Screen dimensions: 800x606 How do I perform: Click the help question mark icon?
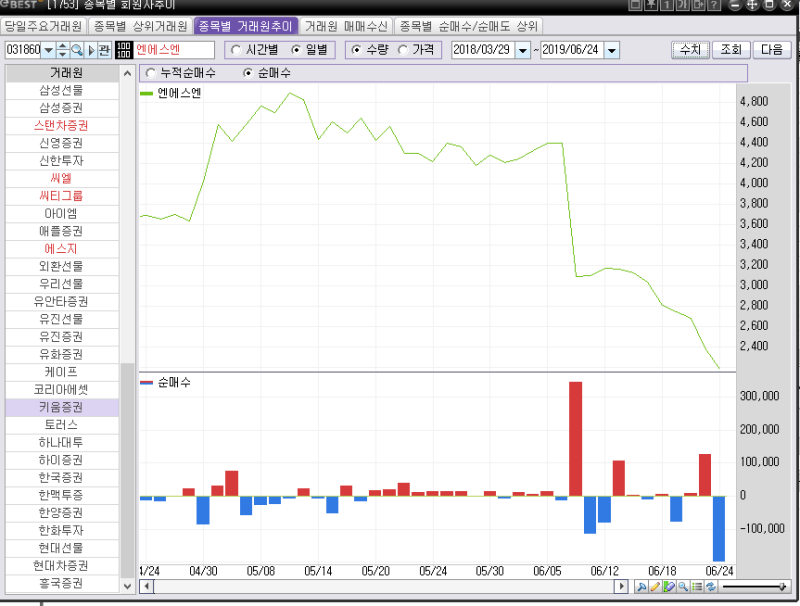pyautogui.click(x=714, y=5)
